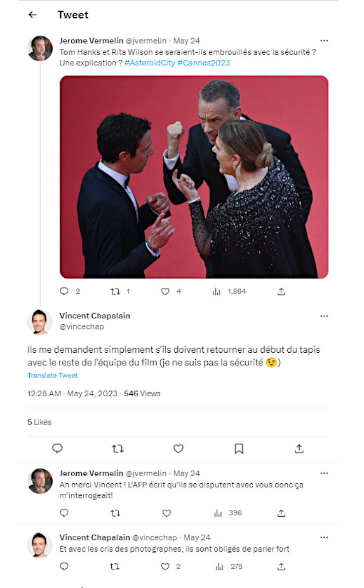This screenshot has height=588, width=364.
Task: Open more options on Jerome Vermelin's top tweet
Action: [324, 40]
